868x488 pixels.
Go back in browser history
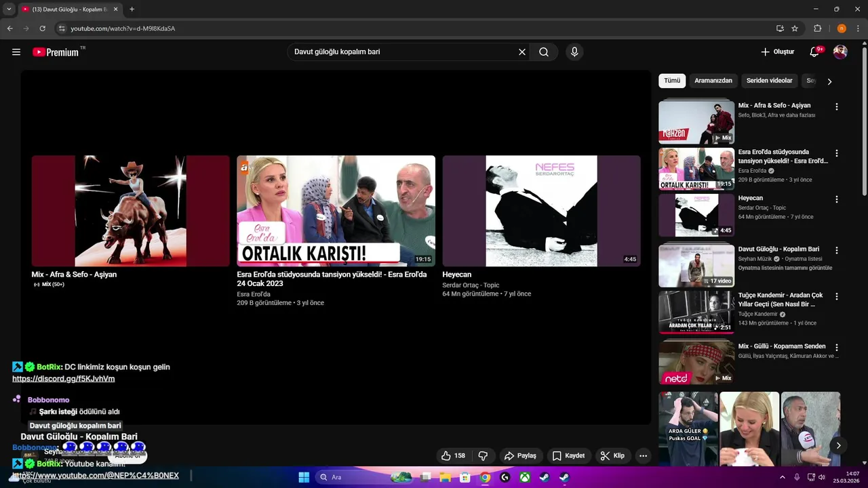(x=9, y=28)
